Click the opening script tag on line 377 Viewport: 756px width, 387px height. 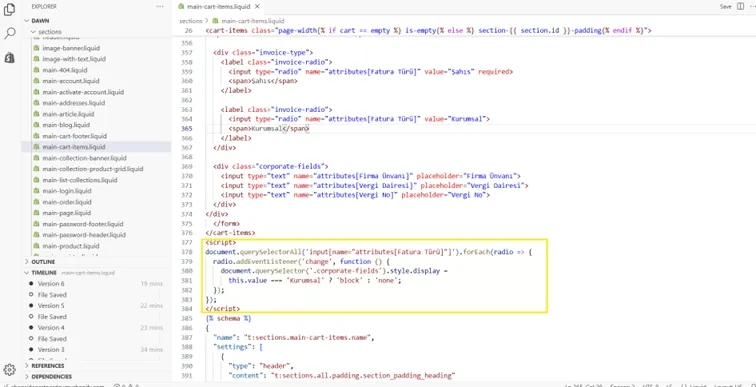click(220, 242)
